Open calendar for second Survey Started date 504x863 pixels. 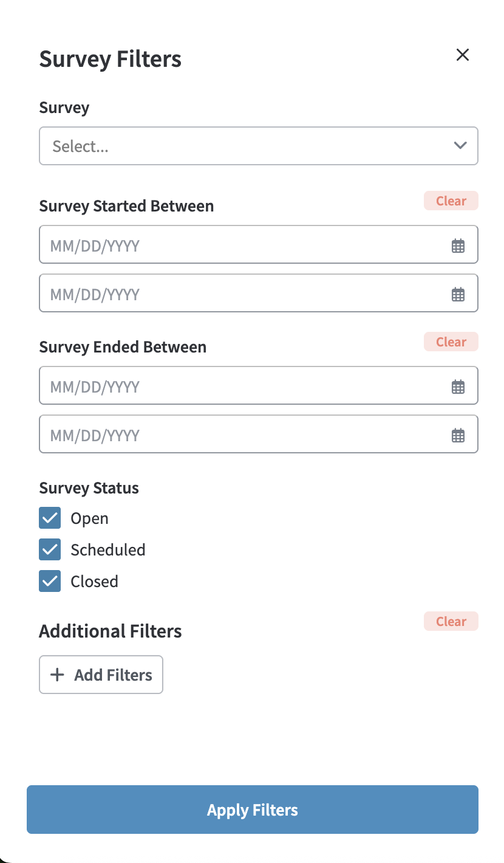(458, 294)
